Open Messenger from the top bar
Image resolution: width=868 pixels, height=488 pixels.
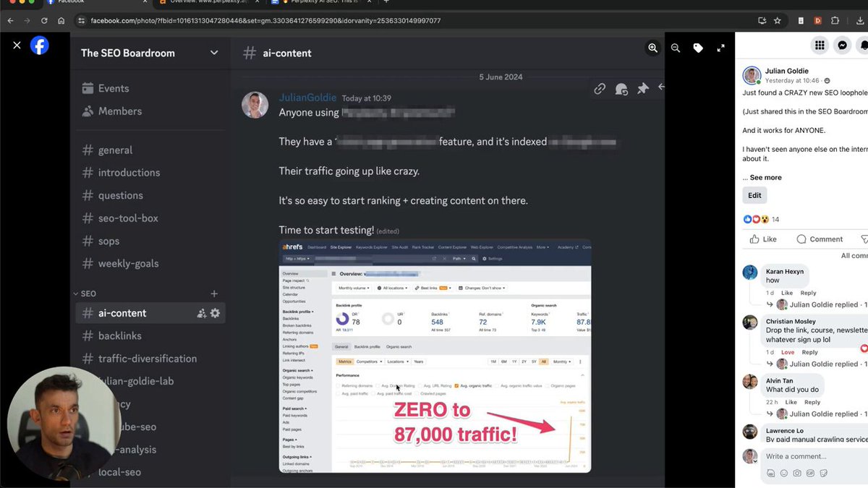(843, 46)
